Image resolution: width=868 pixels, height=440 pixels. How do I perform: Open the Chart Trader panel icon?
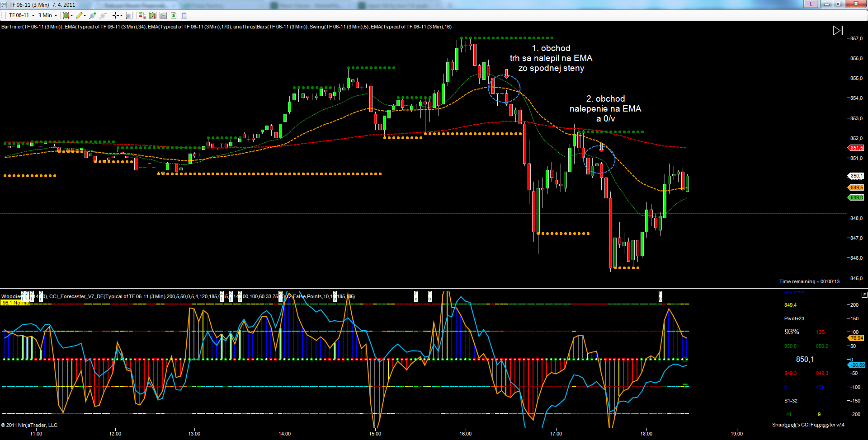click(x=142, y=15)
